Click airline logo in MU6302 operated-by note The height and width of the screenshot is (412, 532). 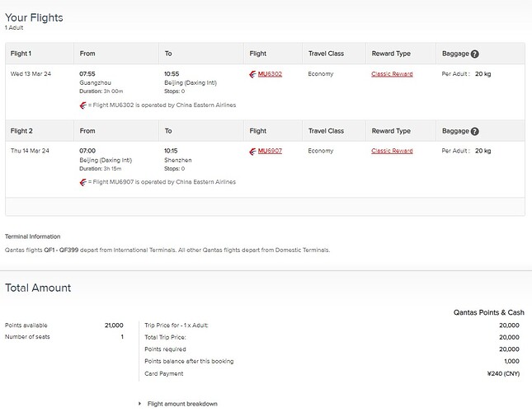pos(83,105)
